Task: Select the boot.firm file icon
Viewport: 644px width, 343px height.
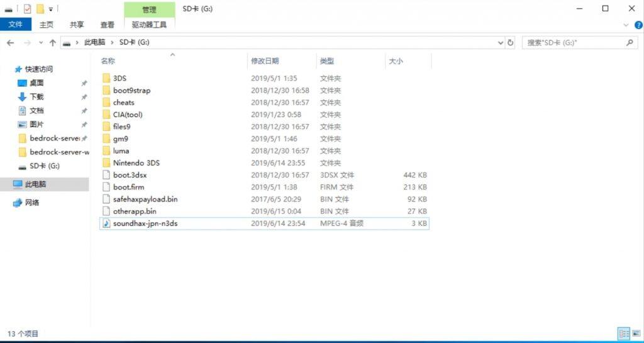Action: click(106, 188)
